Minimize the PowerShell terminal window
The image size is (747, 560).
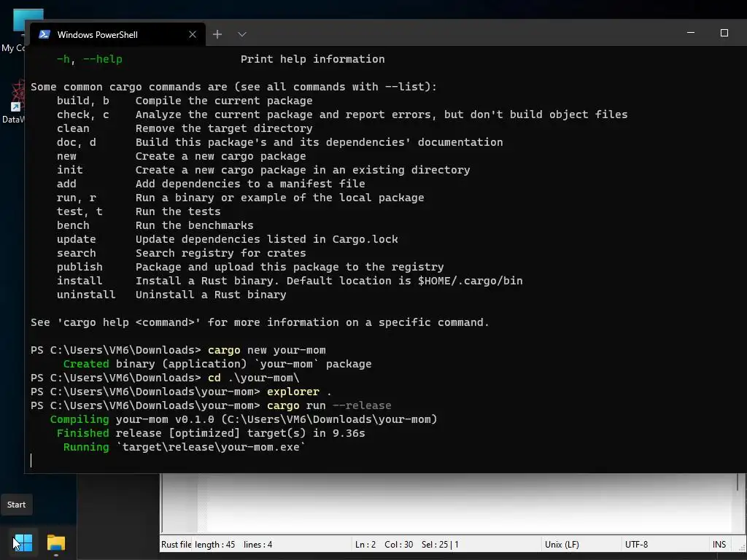tap(691, 33)
